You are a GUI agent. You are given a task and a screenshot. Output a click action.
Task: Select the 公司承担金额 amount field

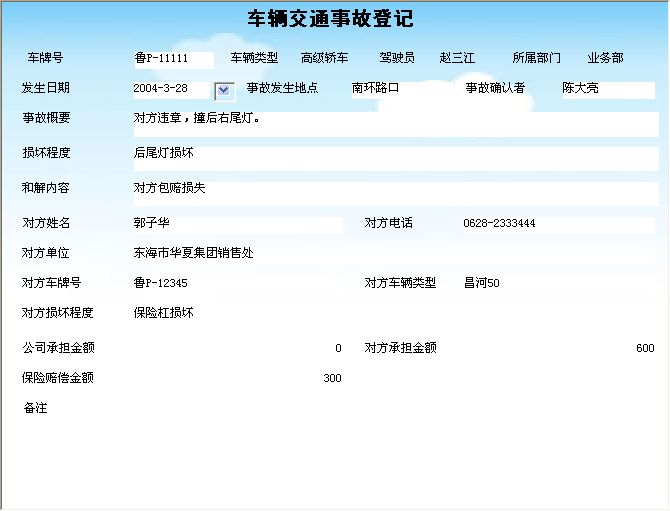(237, 349)
